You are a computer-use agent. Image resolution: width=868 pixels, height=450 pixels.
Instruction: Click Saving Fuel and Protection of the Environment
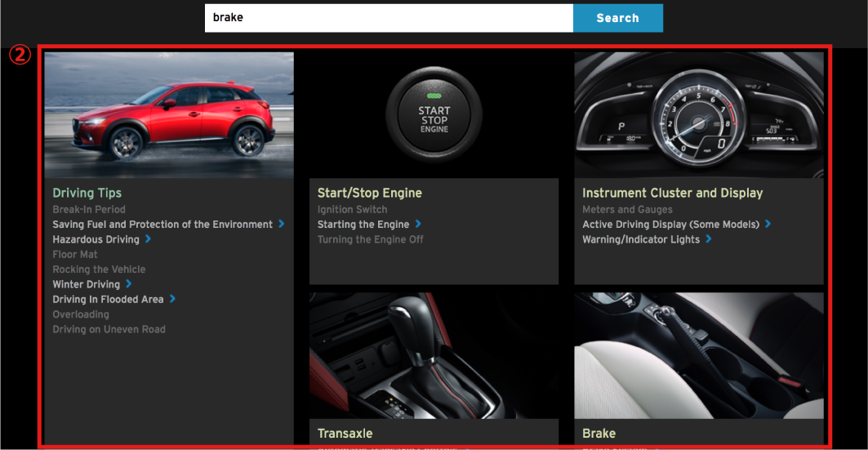coord(162,225)
